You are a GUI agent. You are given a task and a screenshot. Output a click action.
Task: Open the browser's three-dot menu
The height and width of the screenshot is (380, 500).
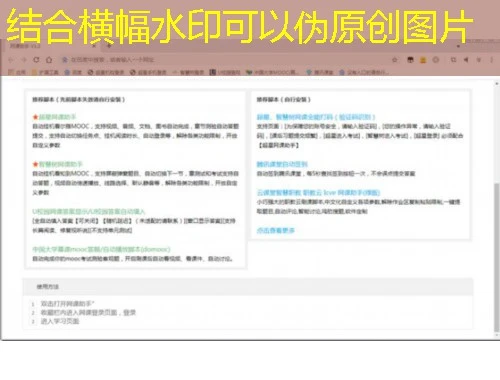[491, 60]
